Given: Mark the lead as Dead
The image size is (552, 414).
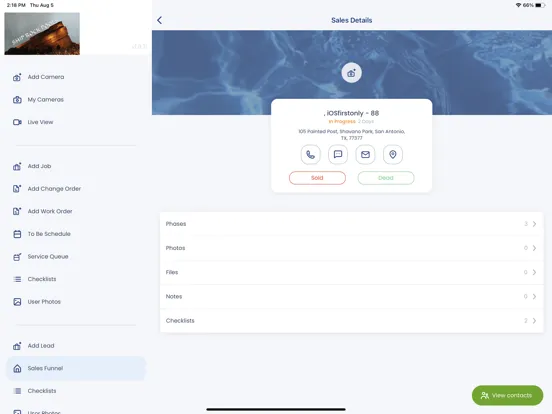Looking at the screenshot, I should coord(386,178).
